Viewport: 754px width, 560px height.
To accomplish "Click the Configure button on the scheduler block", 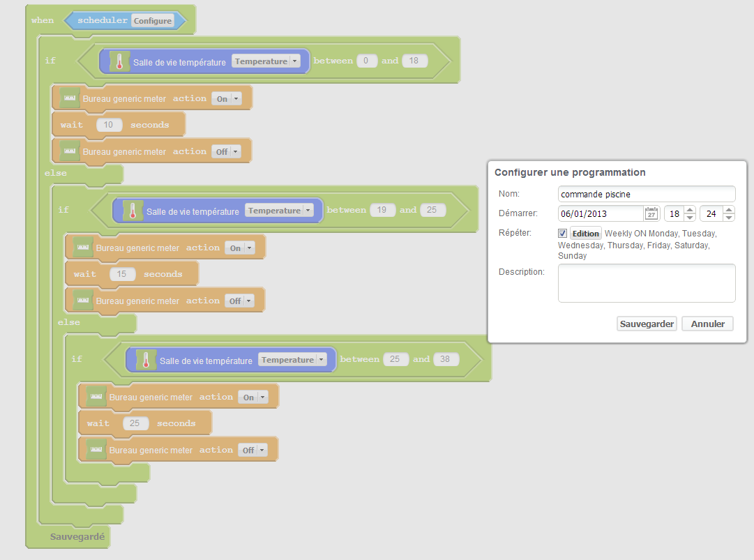I will [x=153, y=21].
